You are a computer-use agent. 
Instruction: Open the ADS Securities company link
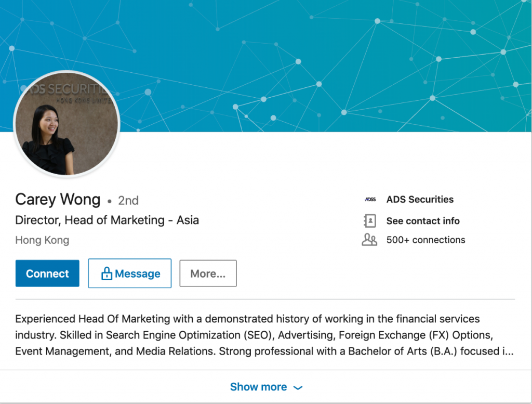420,200
